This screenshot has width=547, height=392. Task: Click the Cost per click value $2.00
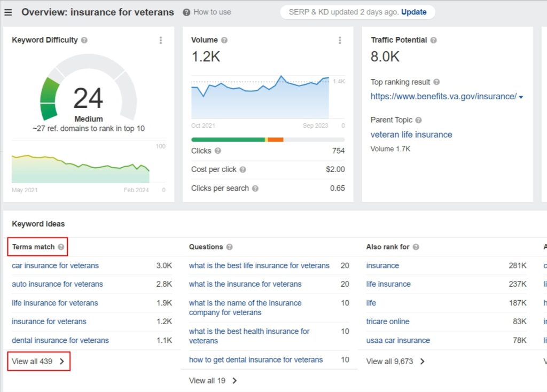click(335, 169)
